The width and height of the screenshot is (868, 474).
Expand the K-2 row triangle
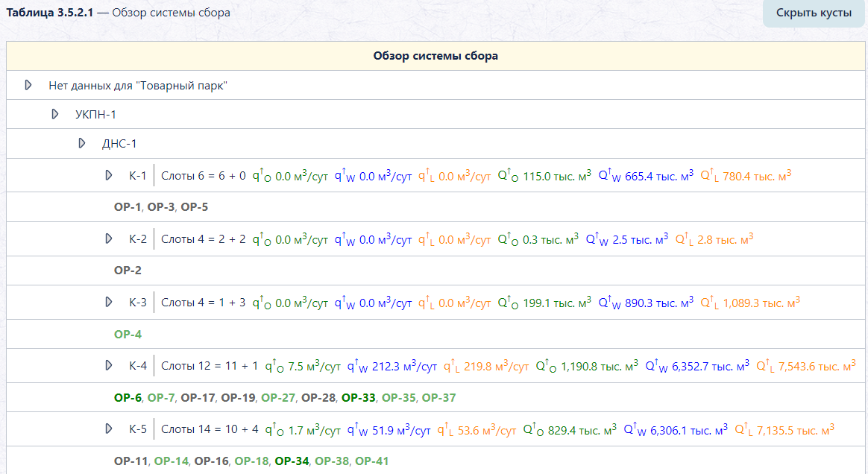coord(109,238)
